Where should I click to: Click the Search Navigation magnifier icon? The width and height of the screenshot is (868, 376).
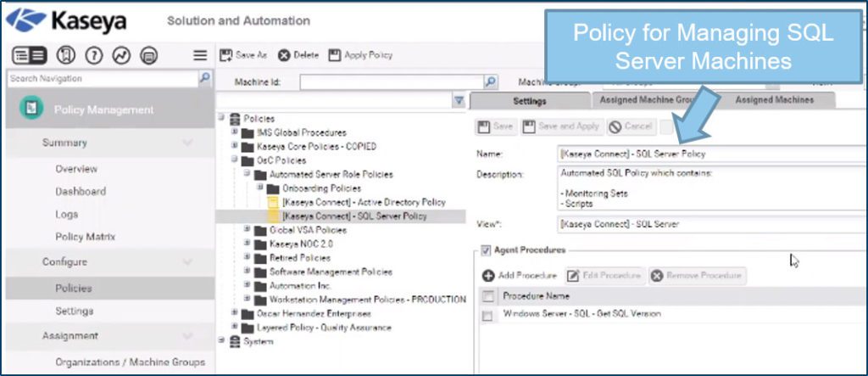205,78
